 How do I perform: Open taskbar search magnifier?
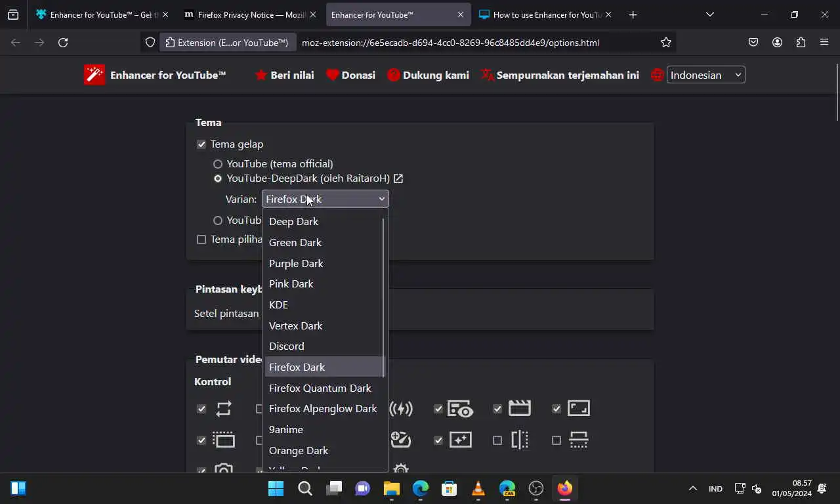pyautogui.click(x=305, y=488)
